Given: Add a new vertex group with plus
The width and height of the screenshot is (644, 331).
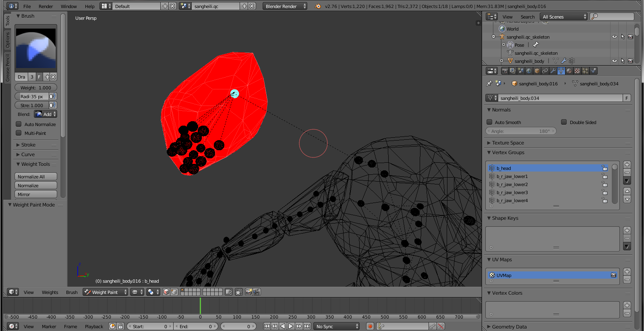Looking at the screenshot, I should pos(627,165).
